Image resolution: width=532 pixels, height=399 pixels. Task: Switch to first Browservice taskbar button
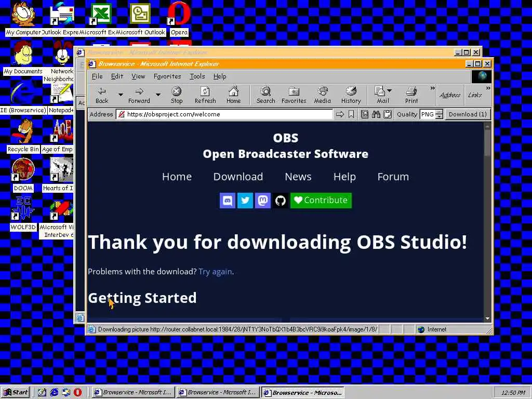pos(133,392)
